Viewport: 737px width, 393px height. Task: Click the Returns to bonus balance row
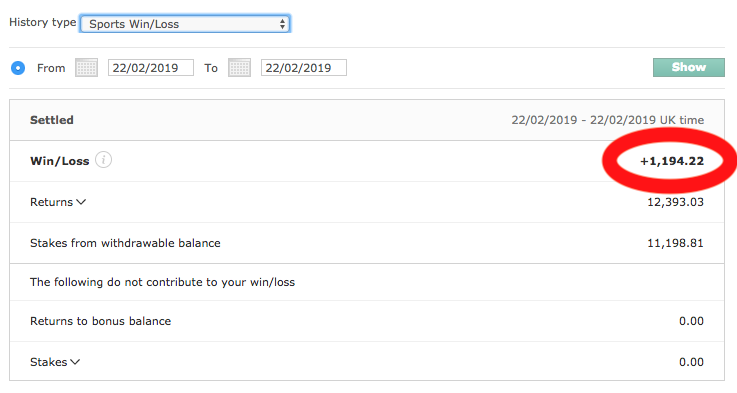pyautogui.click(x=367, y=321)
